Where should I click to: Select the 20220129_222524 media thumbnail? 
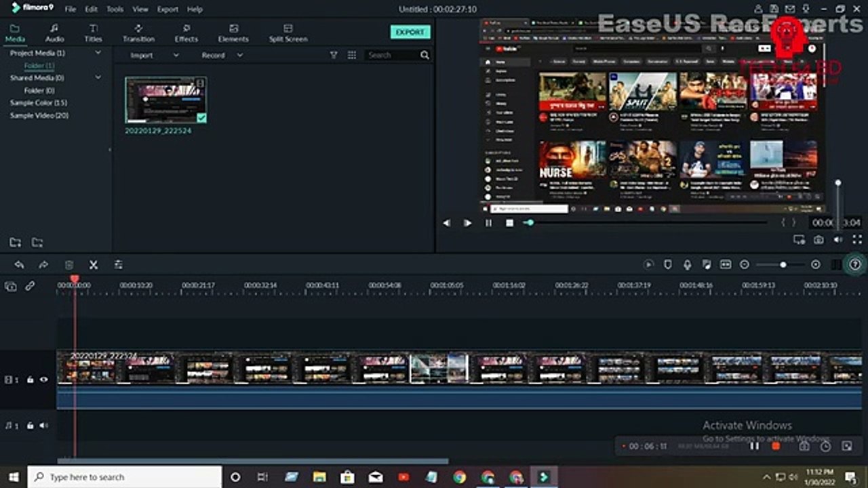pyautogui.click(x=166, y=100)
